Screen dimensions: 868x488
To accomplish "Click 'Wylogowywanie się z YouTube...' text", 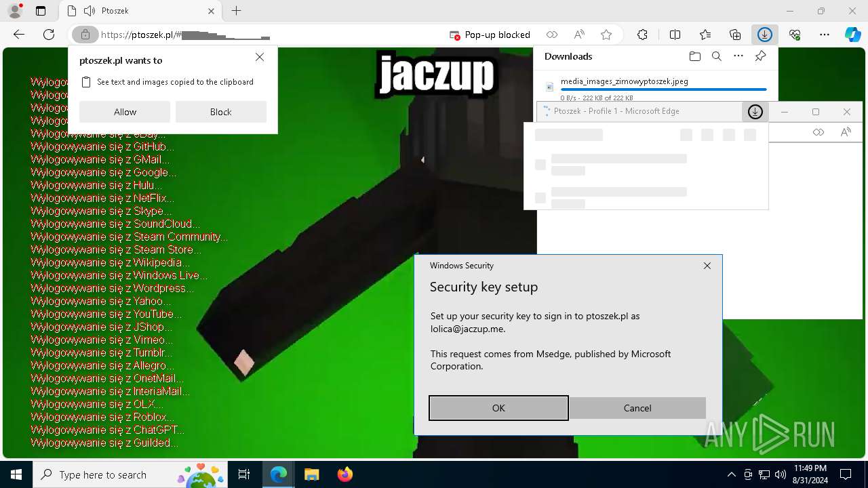I will click(106, 314).
